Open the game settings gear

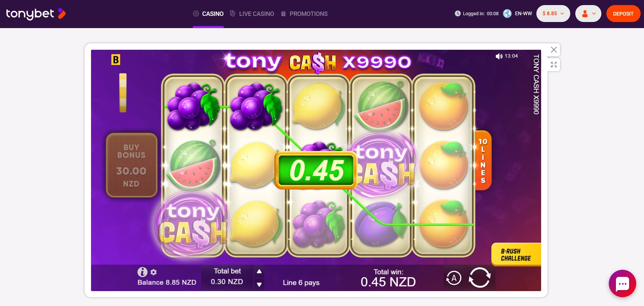pos(154,272)
